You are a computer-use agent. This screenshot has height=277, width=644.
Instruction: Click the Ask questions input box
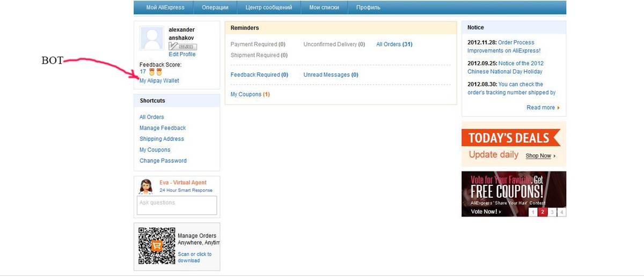177,205
